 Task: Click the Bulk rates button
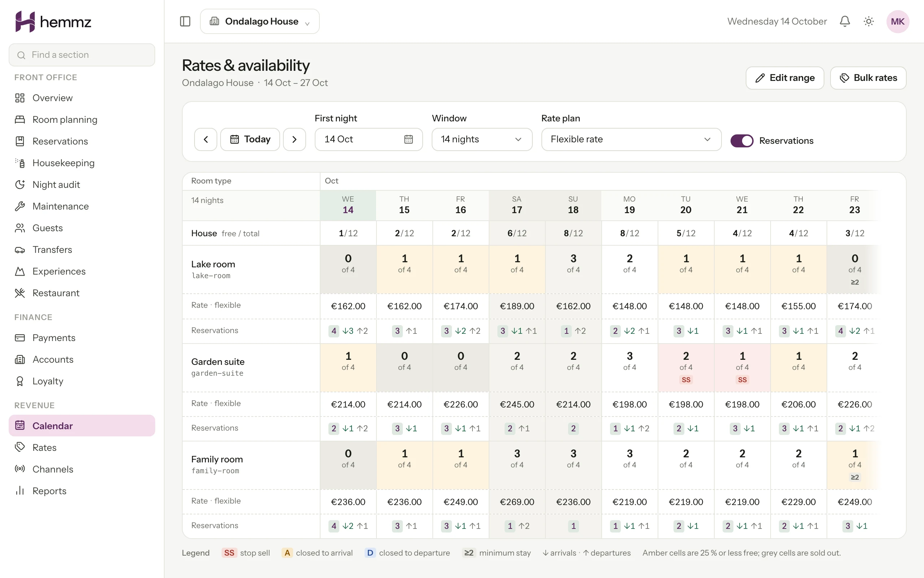868,78
